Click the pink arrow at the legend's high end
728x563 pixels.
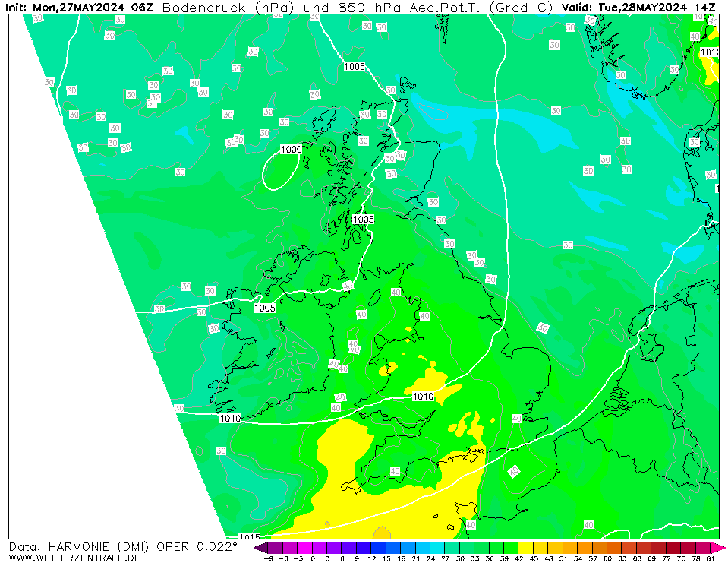[x=717, y=548]
